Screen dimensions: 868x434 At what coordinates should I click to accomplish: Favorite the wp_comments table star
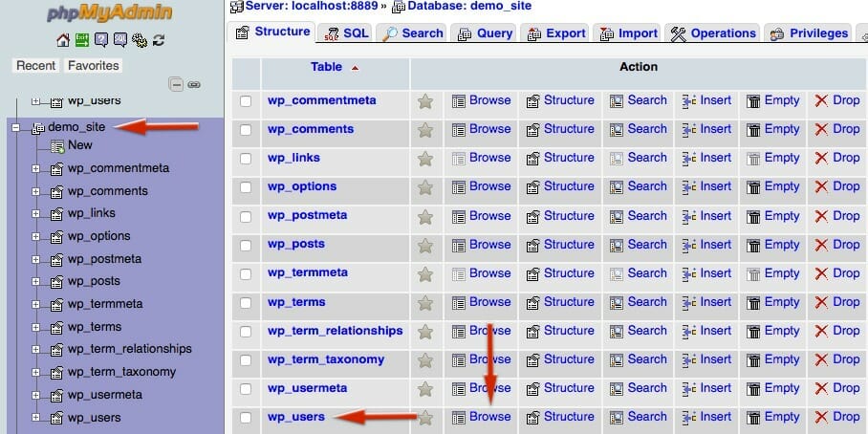click(x=425, y=130)
